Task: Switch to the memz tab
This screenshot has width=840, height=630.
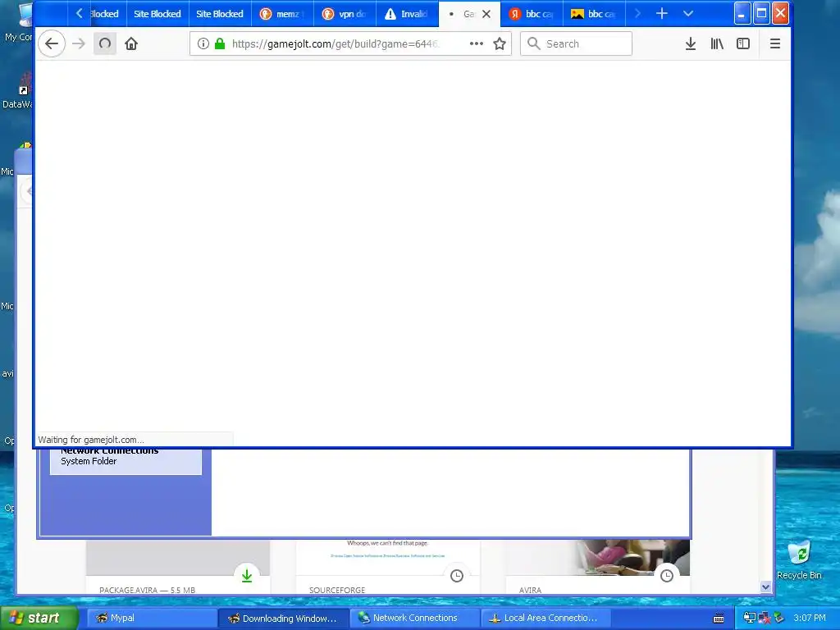Action: pyautogui.click(x=282, y=14)
